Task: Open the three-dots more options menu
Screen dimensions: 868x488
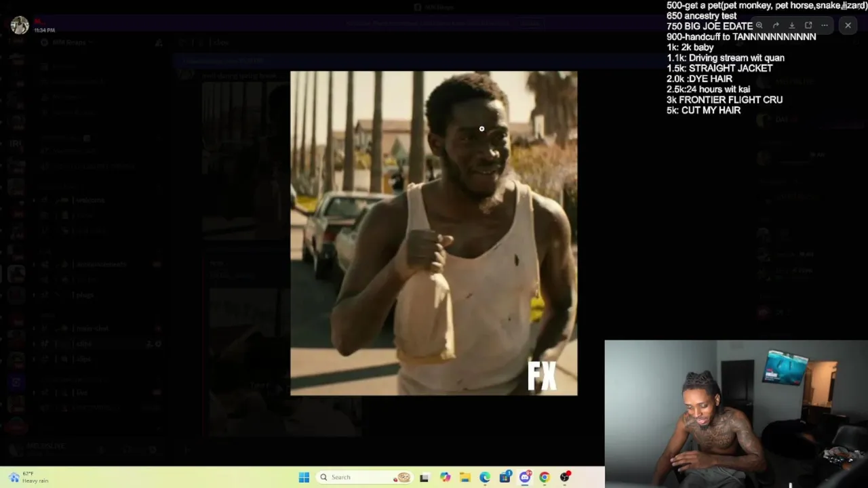Action: (825, 26)
